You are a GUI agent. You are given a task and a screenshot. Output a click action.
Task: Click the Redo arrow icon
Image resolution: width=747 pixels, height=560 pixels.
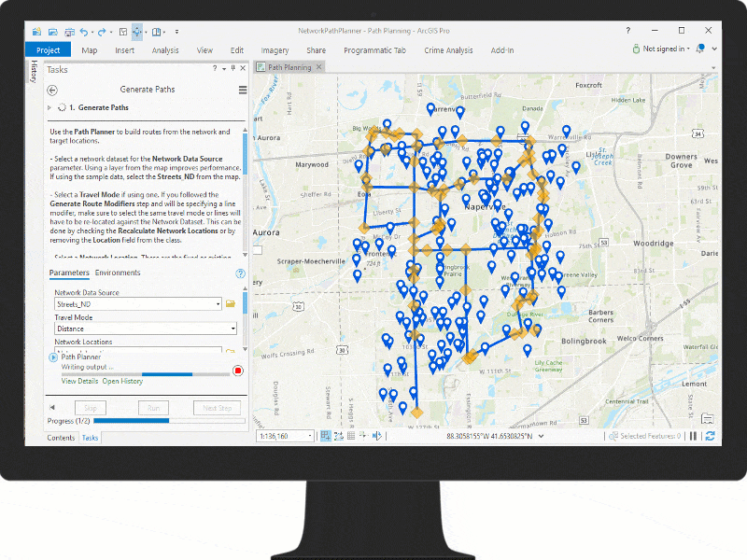click(102, 32)
